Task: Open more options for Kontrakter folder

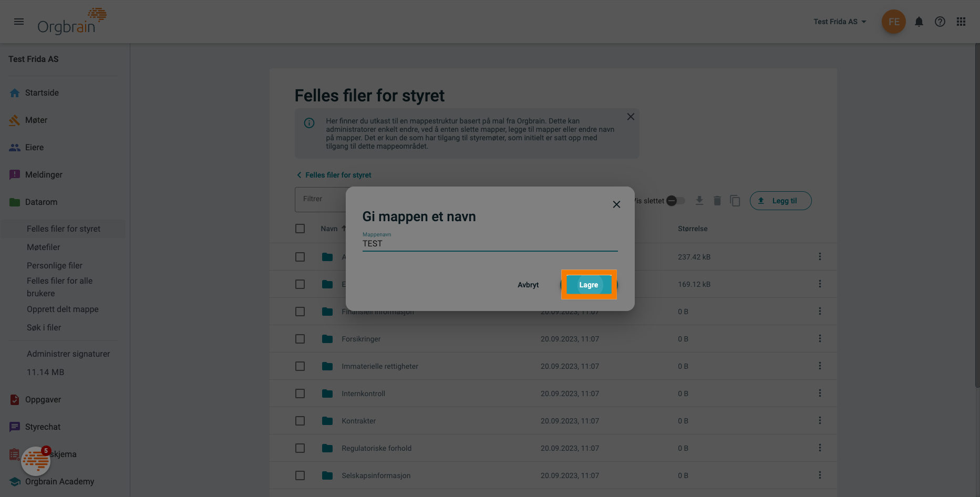Action: 819,421
